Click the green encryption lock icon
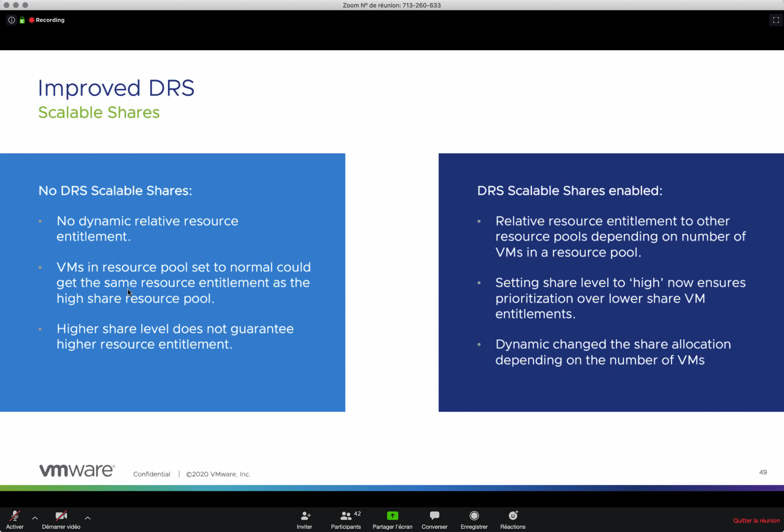The image size is (784, 532). (22, 20)
